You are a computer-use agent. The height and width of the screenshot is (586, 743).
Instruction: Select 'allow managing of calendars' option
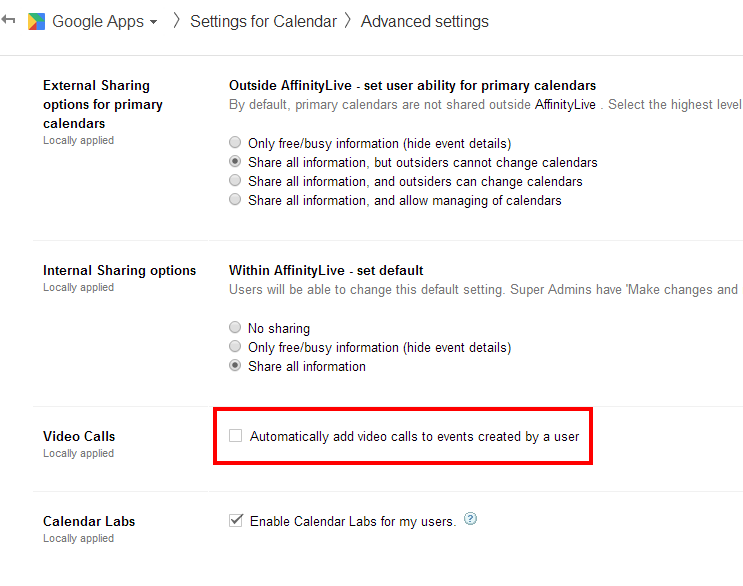(x=235, y=200)
